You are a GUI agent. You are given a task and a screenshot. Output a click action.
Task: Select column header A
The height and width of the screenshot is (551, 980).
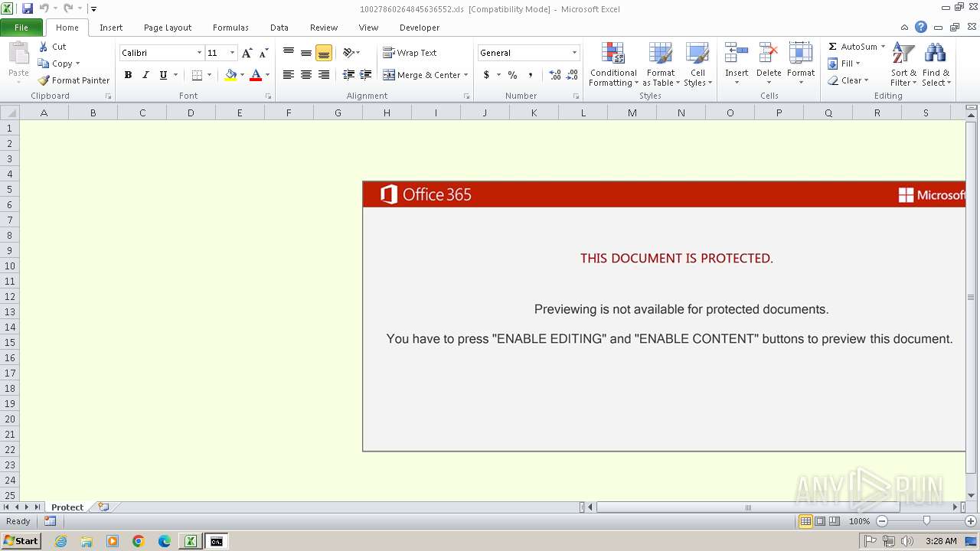(44, 112)
